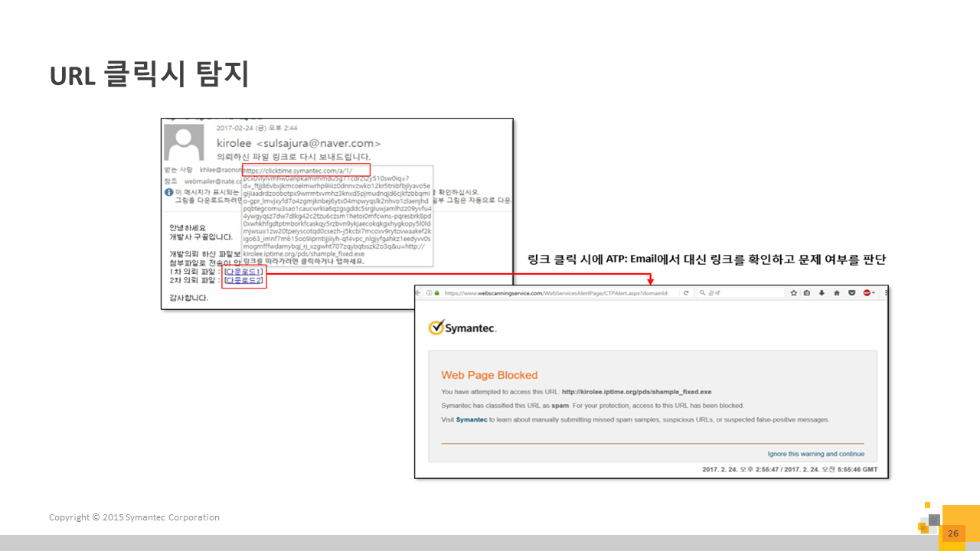Reload the page with the refresh icon
The height and width of the screenshot is (551, 980).
coord(687,292)
